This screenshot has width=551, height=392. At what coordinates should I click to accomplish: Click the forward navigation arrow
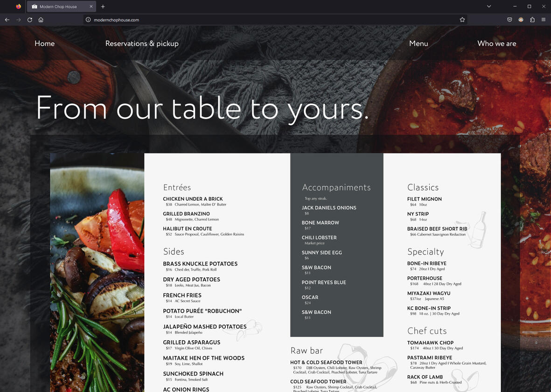tap(18, 20)
